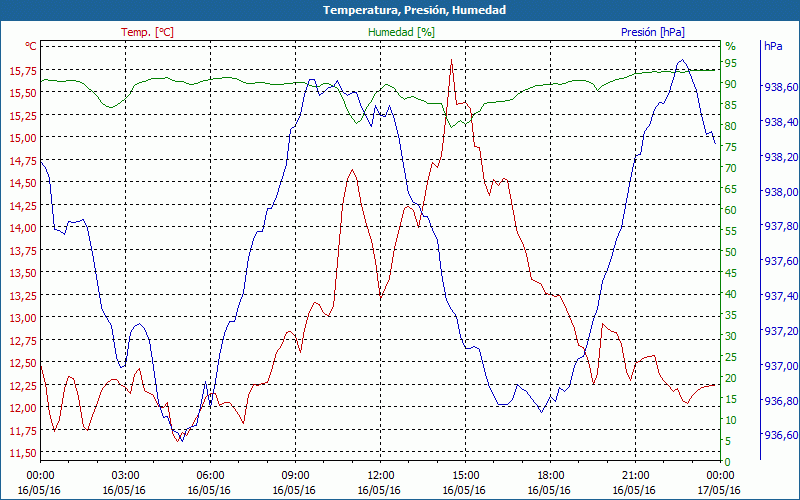Image resolution: width=800 pixels, height=500 pixels.
Task: Click pressure axis value 937,40
Action: pos(781,296)
